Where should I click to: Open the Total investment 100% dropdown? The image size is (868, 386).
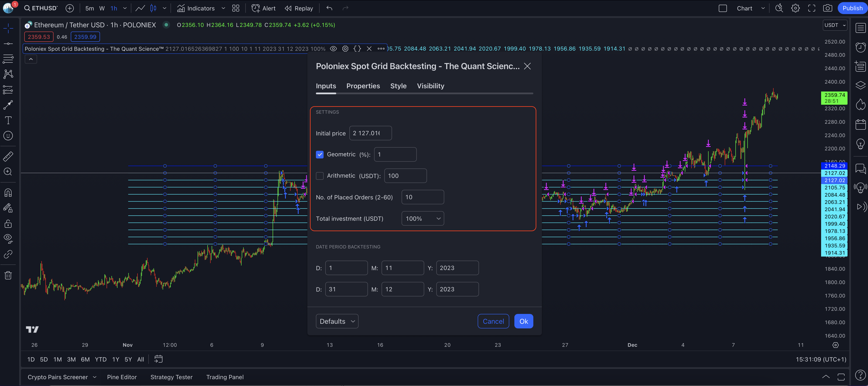(422, 218)
